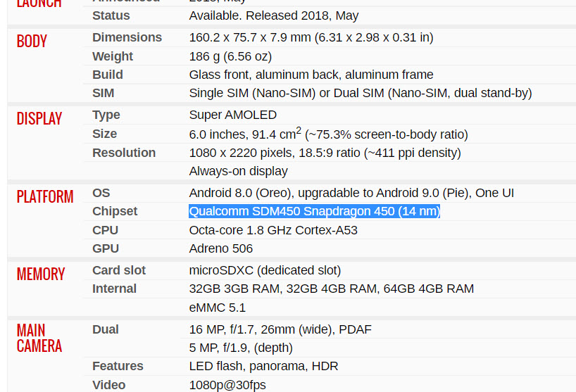Click the SIM spec label

point(104,93)
